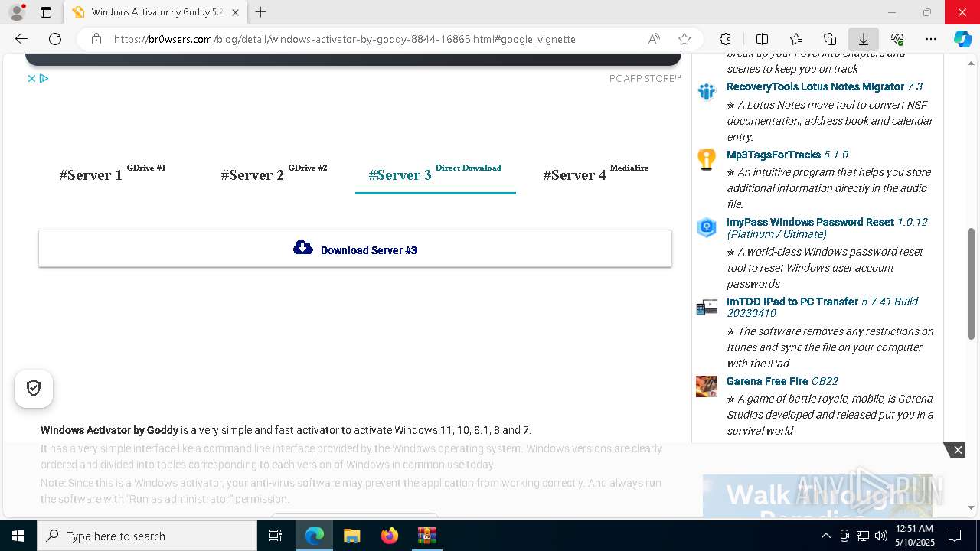Click the ImTOO iPad transfer icon
The image size is (980, 551).
706,307
